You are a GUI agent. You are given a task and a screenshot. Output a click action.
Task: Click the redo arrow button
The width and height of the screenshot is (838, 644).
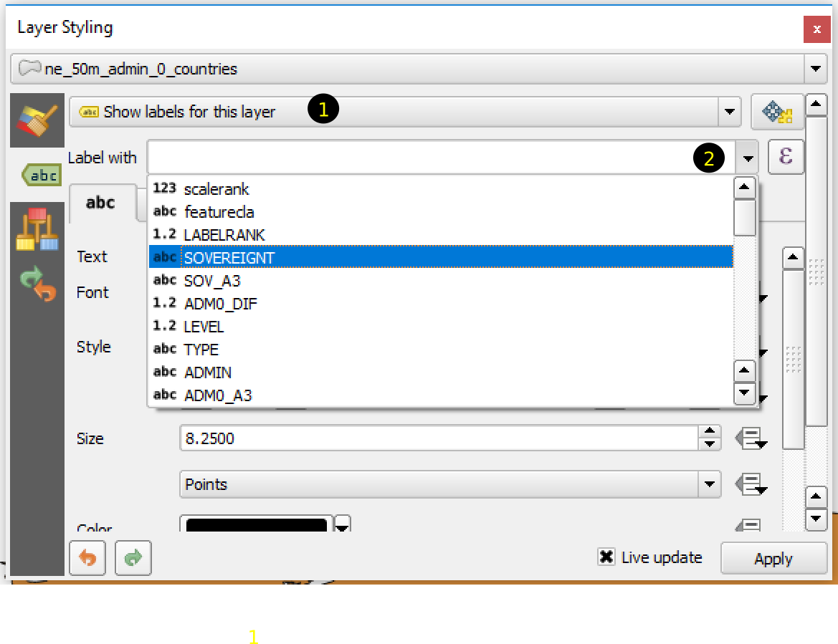(x=133, y=558)
